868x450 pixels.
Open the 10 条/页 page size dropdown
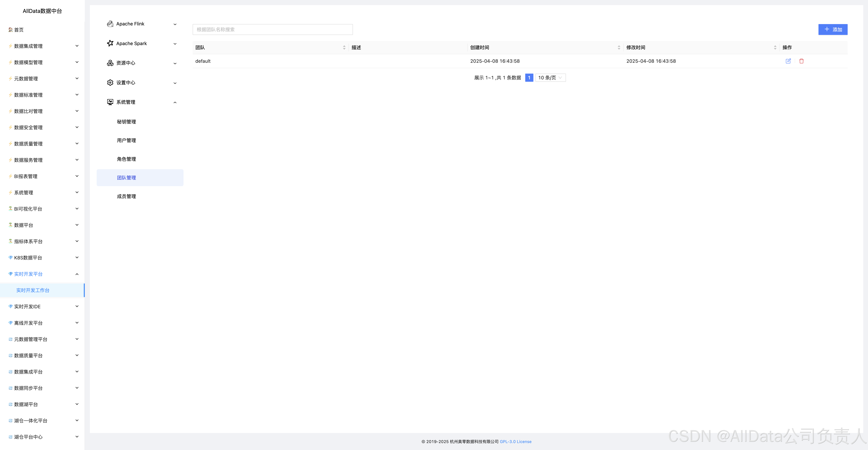(x=551, y=78)
